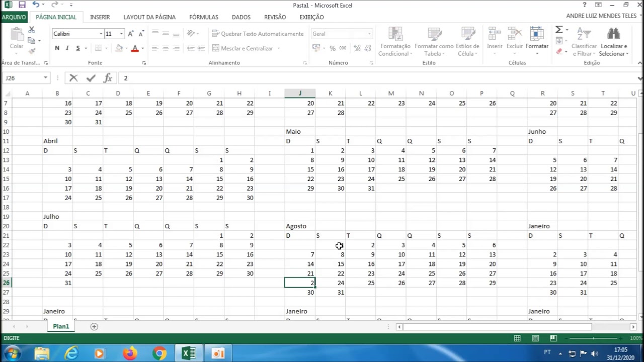
Task: Click the cancel X in formula bar
Action: pos(73,78)
